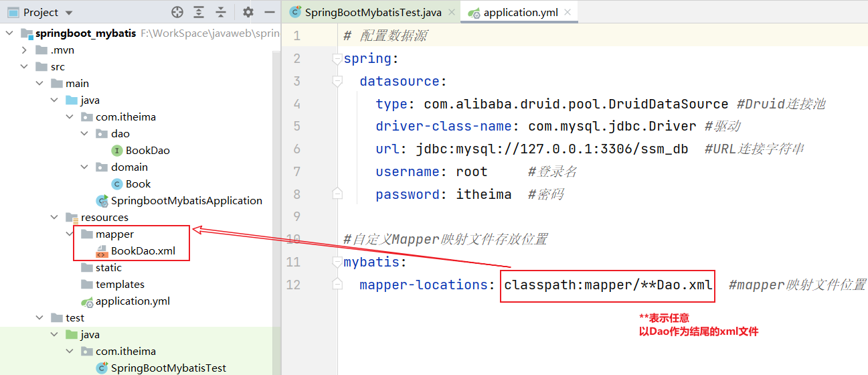Fold the datasource block at line 3

(337, 81)
